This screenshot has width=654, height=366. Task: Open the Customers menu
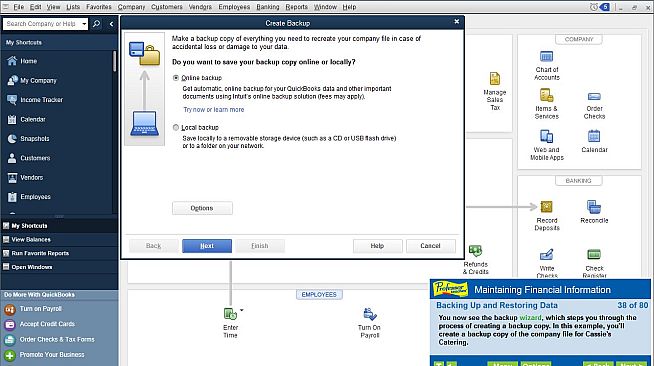(167, 7)
